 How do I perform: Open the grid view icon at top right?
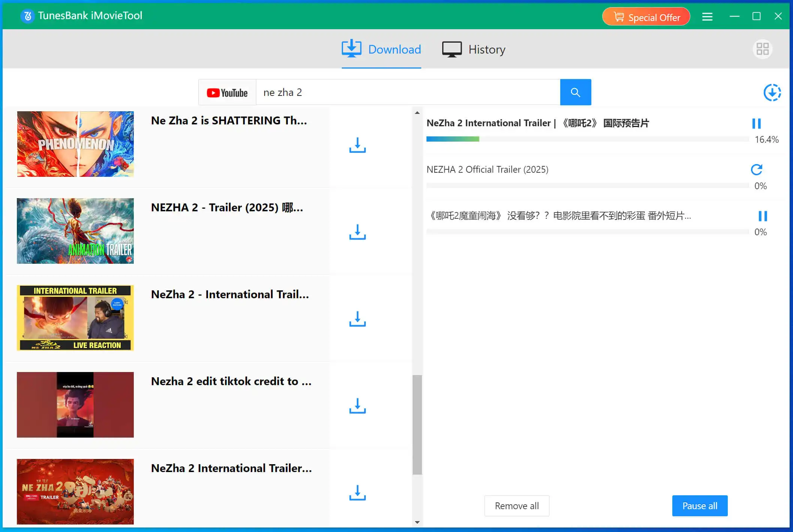coord(762,49)
